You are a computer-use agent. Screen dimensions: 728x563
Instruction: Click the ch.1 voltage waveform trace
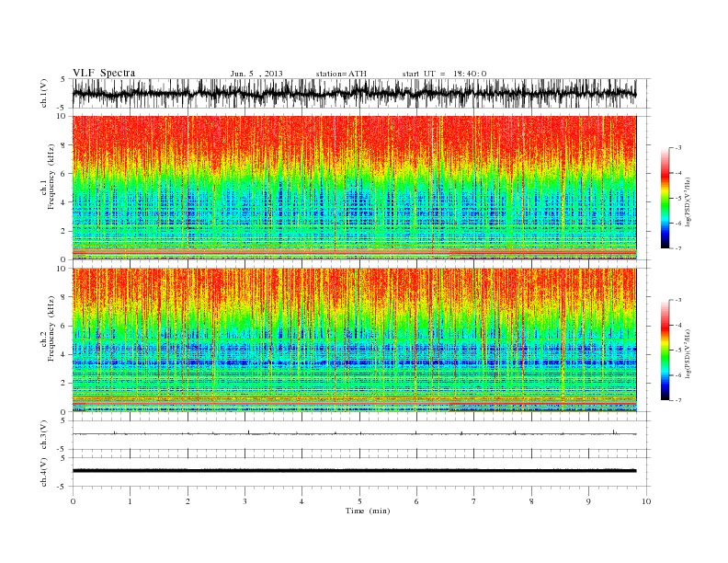354,93
